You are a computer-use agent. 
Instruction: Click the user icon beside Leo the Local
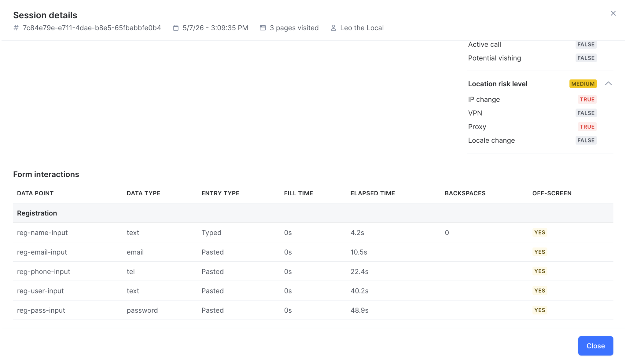[x=333, y=28]
